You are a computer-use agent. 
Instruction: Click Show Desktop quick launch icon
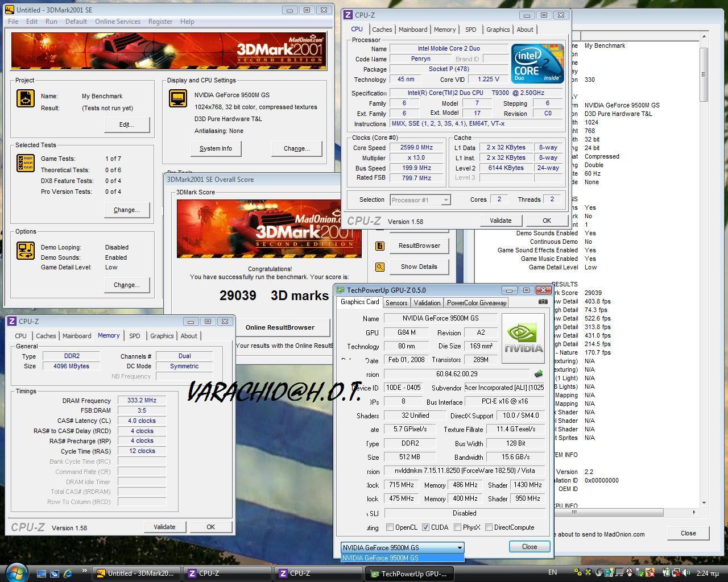tap(42, 573)
